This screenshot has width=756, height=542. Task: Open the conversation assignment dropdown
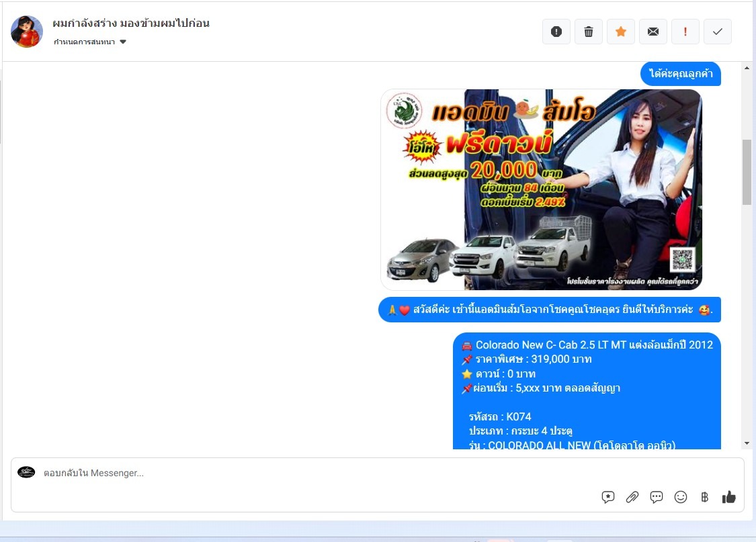pos(89,42)
